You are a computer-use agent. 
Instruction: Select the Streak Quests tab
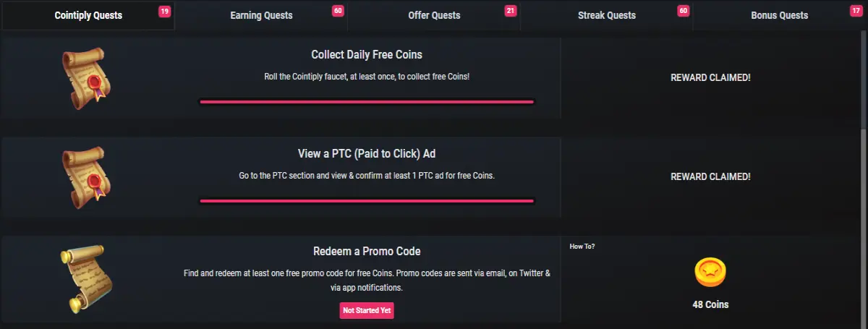tap(607, 15)
